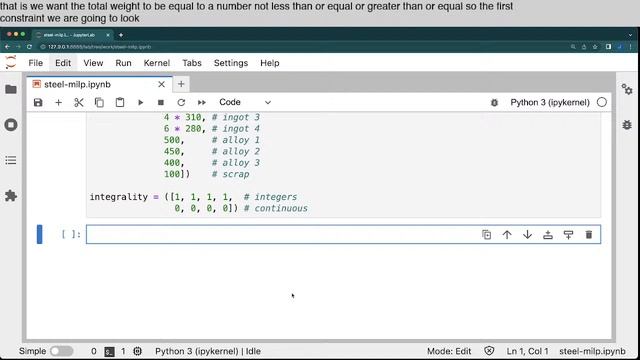Bookmark the page with the star icon

(595, 47)
